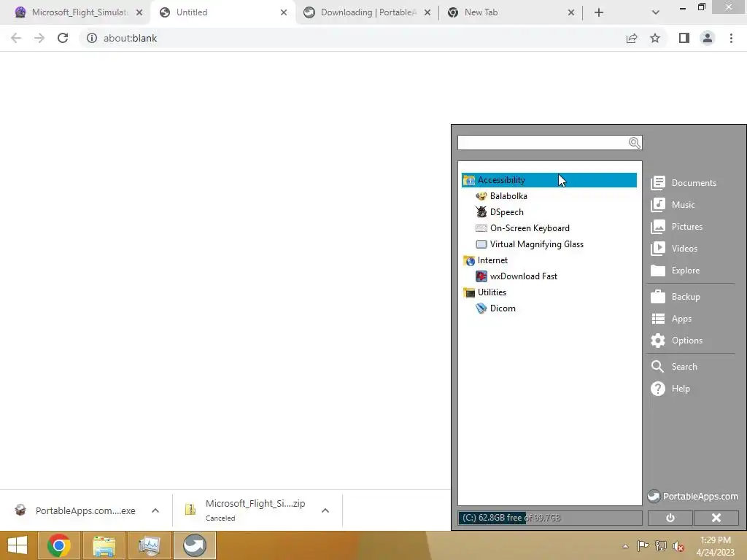Open Chrome from the taskbar
Screen dimensions: 747x560
click(59, 545)
